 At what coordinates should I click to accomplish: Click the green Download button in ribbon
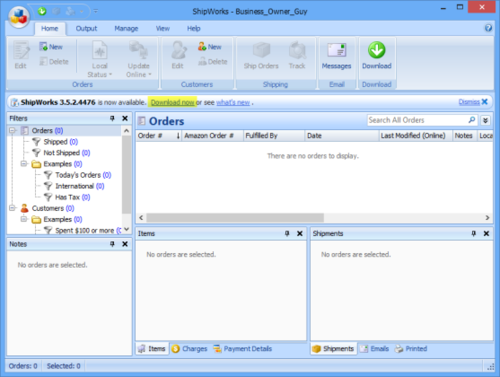pos(377,56)
